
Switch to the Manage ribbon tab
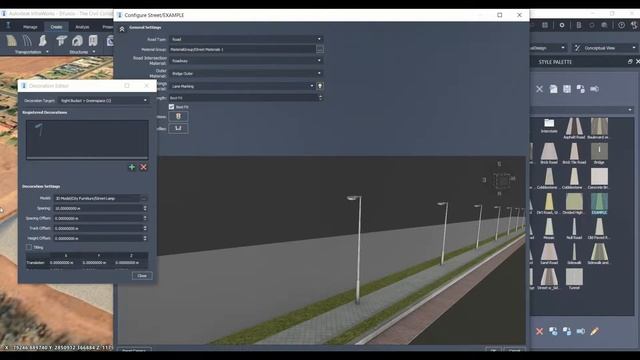coord(30,27)
